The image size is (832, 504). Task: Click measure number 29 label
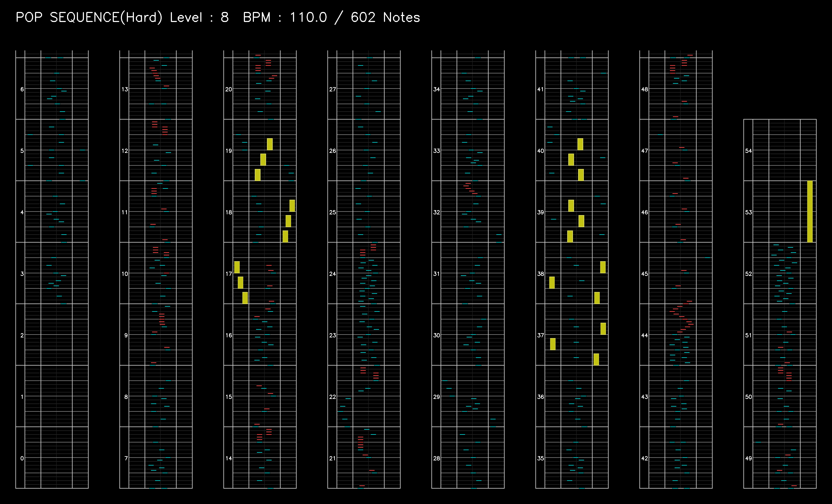pyautogui.click(x=437, y=397)
